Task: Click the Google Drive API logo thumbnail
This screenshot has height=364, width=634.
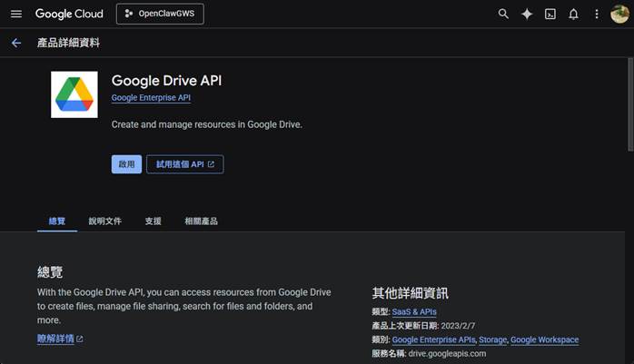Action: point(74,94)
